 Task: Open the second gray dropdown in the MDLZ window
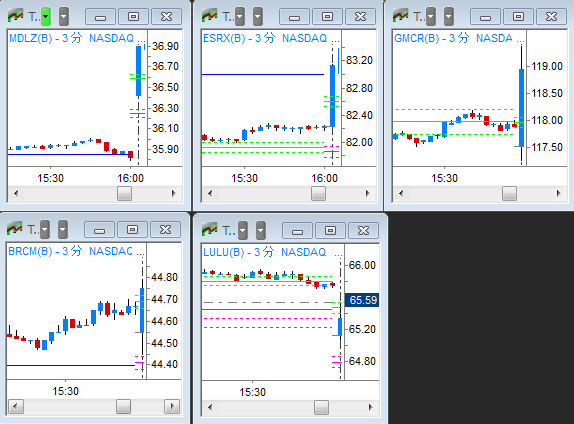(x=64, y=16)
